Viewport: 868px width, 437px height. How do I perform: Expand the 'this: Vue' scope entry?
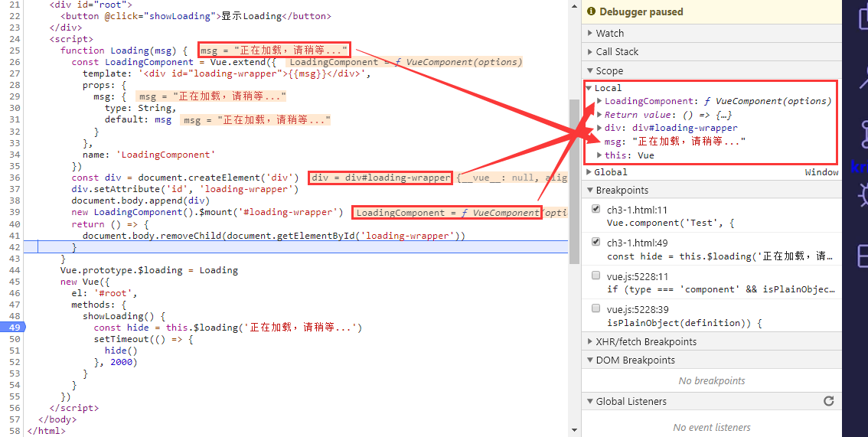pyautogui.click(x=599, y=155)
